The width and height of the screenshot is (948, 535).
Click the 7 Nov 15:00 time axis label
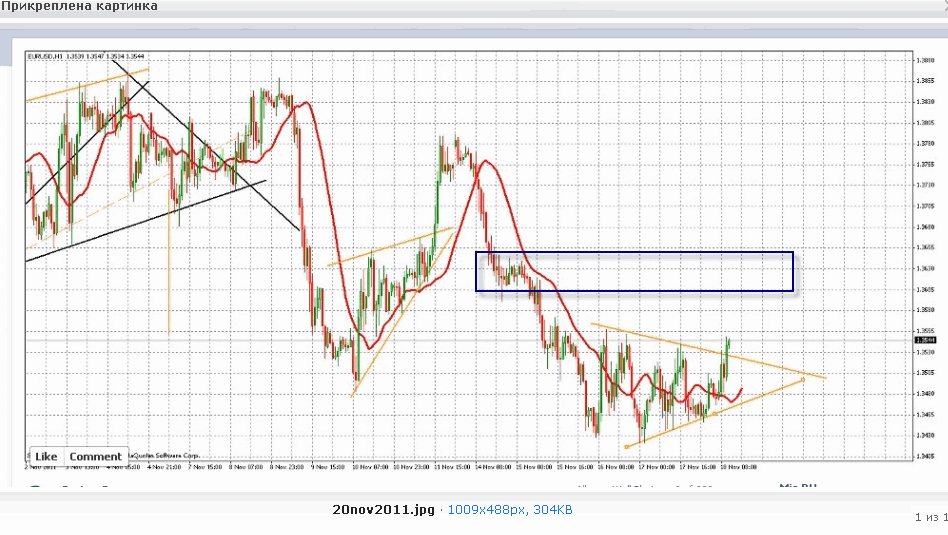pos(204,467)
